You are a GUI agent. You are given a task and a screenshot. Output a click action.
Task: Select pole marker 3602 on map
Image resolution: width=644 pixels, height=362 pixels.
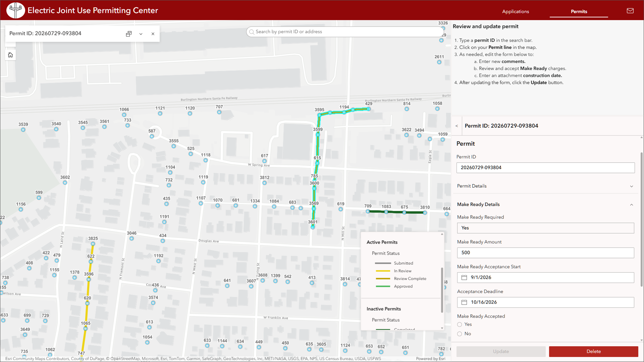pos(65,183)
